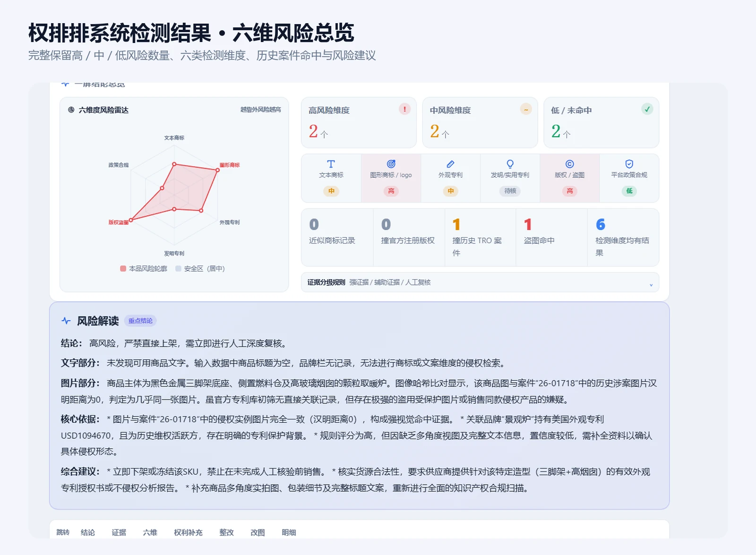Jump to the 明细 tab
This screenshot has height=555, width=756.
(x=289, y=532)
